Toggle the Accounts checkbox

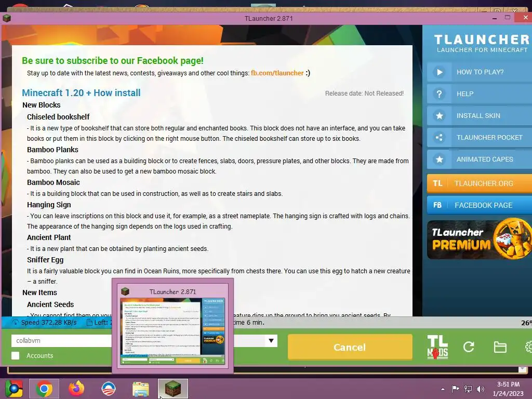pos(15,355)
